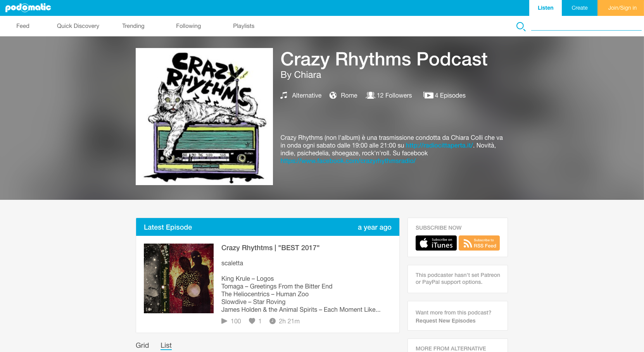Viewport: 644px width, 352px height.
Task: Click Join/Sign in button
Action: pos(622,8)
